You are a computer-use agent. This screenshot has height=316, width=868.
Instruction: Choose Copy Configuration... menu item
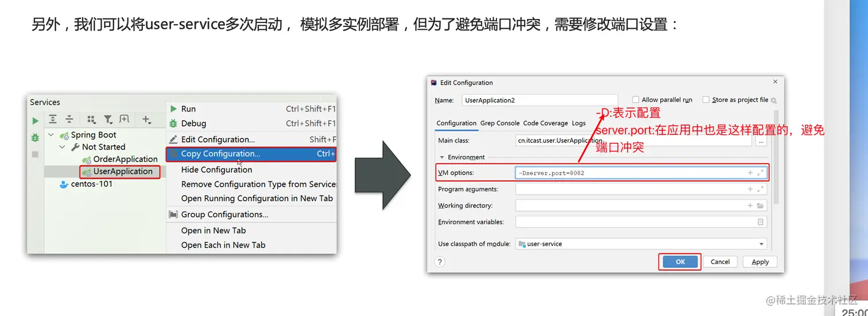pyautogui.click(x=251, y=154)
